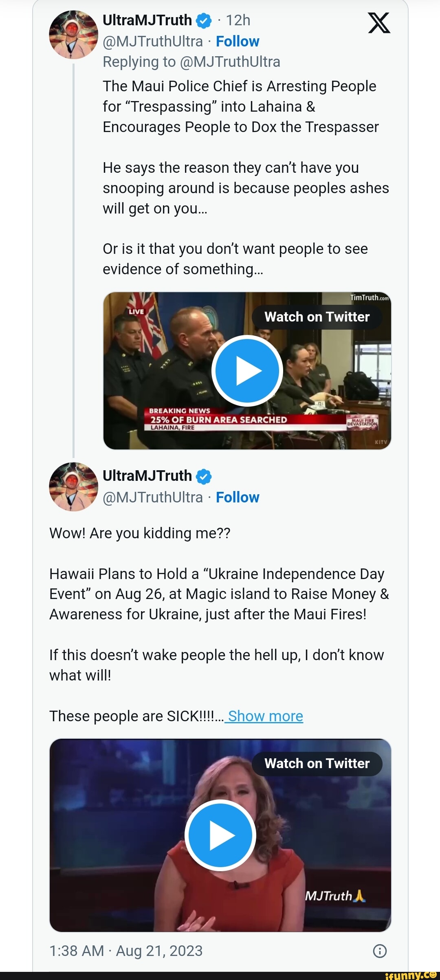
Task: Follow @MJTruthUltra in the top tweet
Action: coord(238,42)
